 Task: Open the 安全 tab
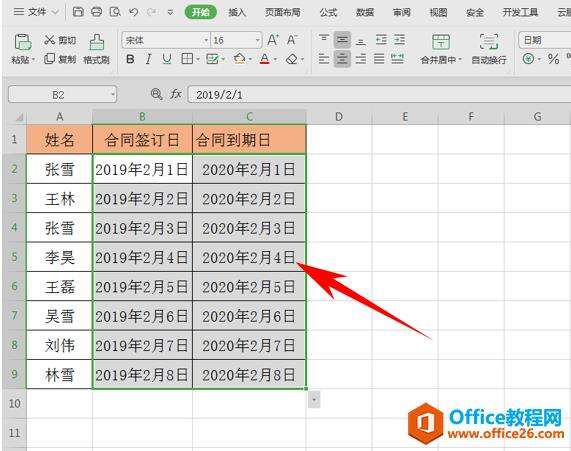coord(475,12)
